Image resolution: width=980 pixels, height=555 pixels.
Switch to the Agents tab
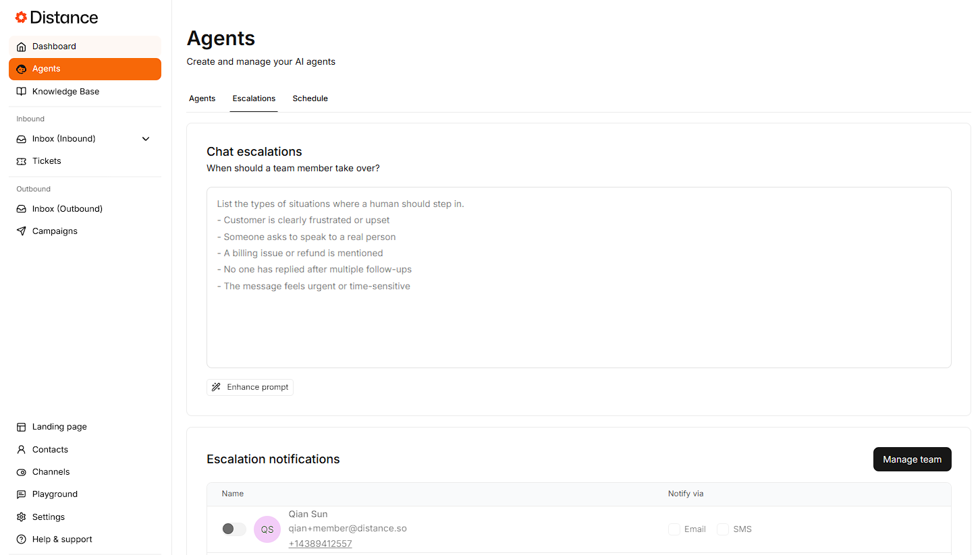coord(202,98)
